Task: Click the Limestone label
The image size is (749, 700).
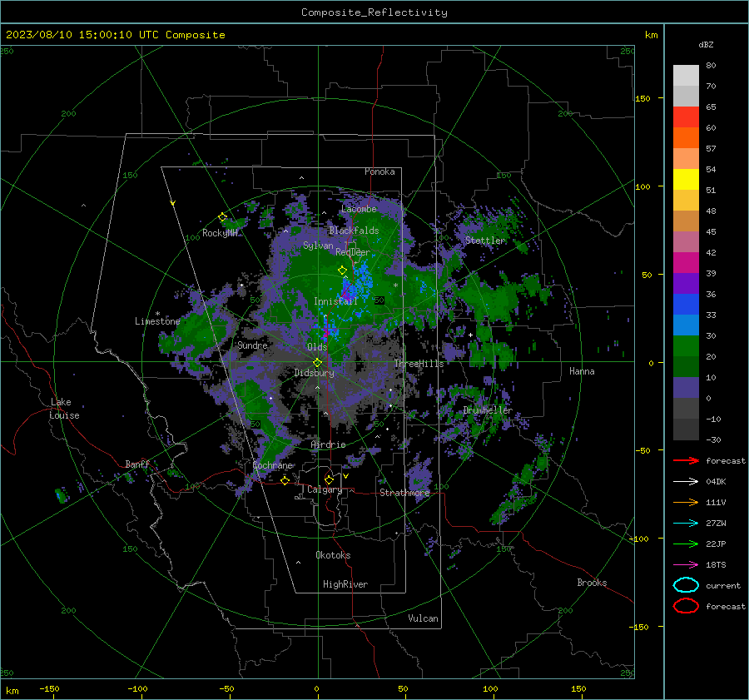Action: [157, 321]
